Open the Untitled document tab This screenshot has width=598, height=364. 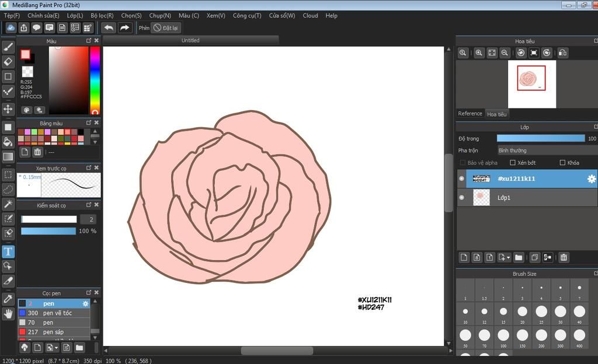click(190, 40)
